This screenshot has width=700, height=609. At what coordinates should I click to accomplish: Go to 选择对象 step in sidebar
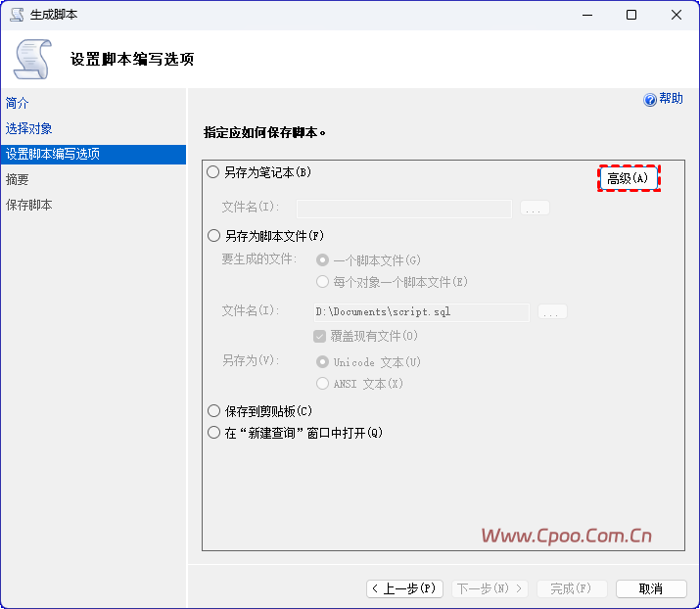tap(28, 128)
